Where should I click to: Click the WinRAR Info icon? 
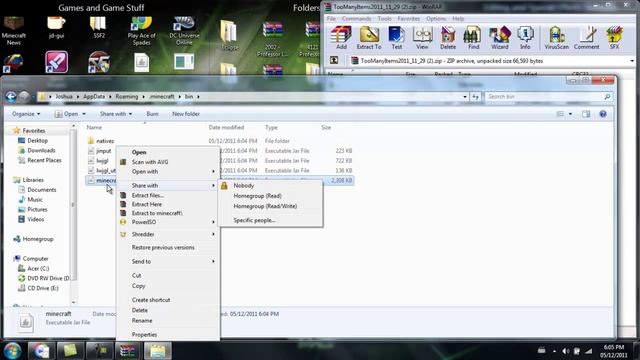(x=525, y=38)
